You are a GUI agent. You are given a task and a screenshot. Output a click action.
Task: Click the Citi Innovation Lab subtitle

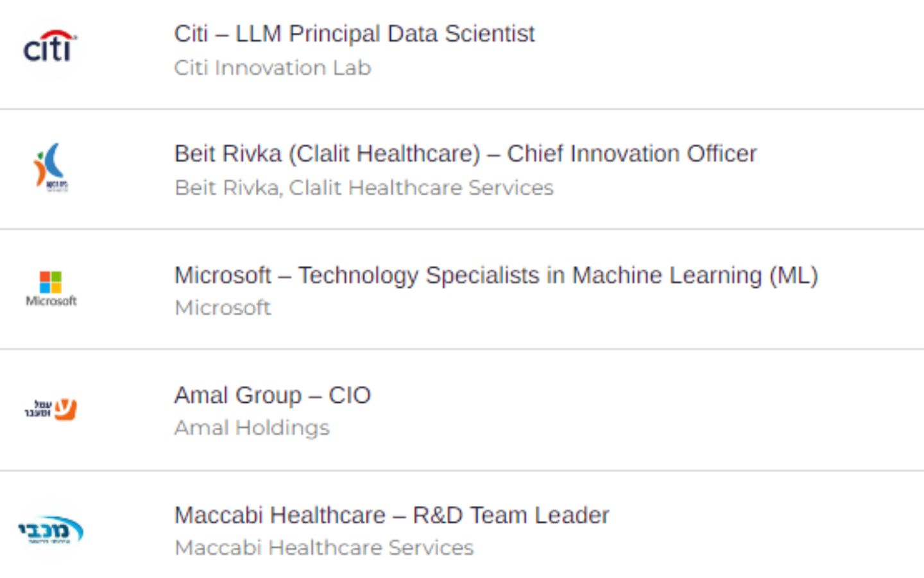tap(273, 67)
